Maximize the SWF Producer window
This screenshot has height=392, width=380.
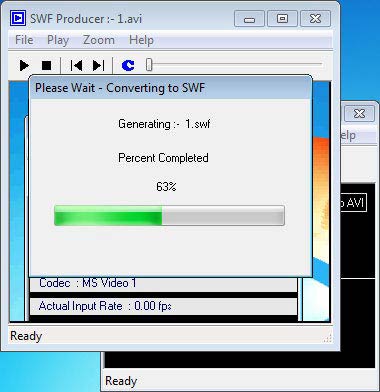282,19
